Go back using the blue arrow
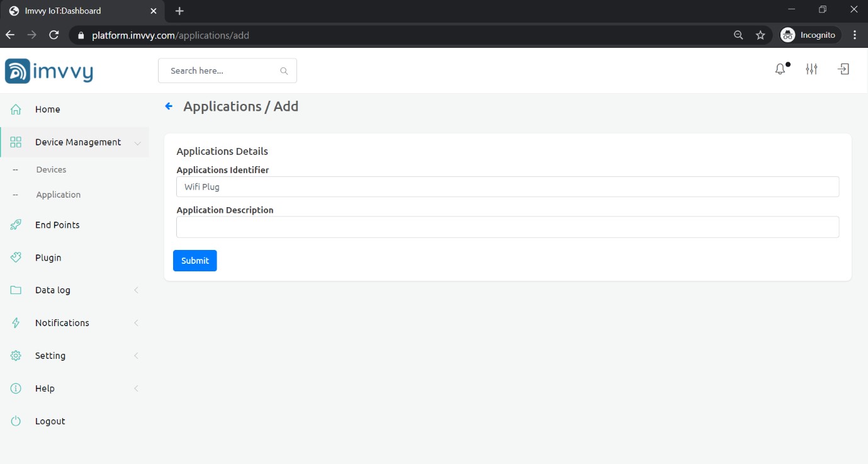This screenshot has height=464, width=868. (169, 106)
